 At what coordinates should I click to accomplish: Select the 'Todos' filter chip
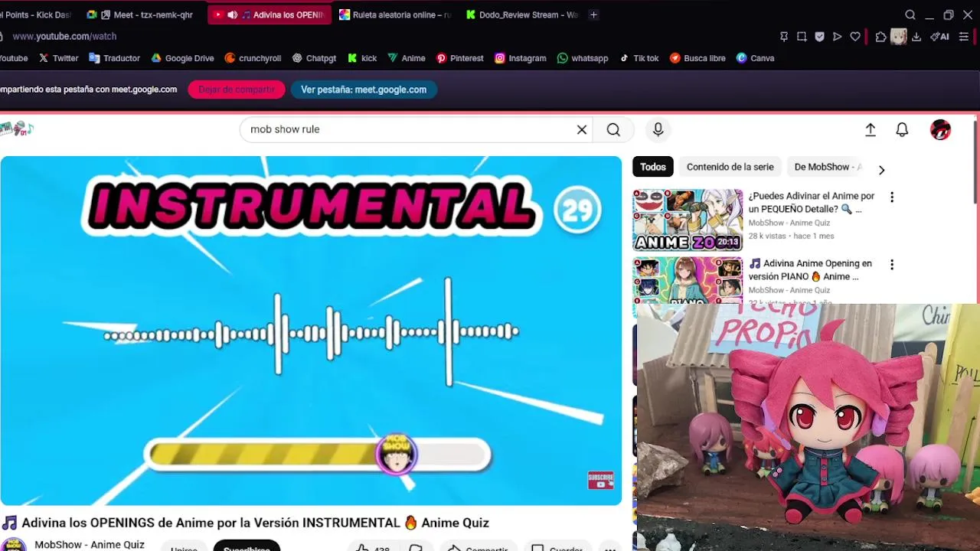coord(653,167)
